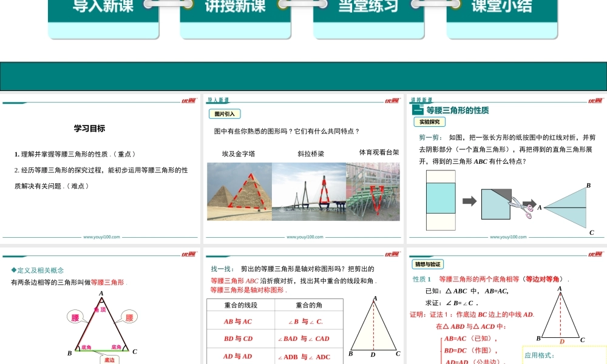
Task: Click the 实验探究 label button
Action: coord(430,122)
